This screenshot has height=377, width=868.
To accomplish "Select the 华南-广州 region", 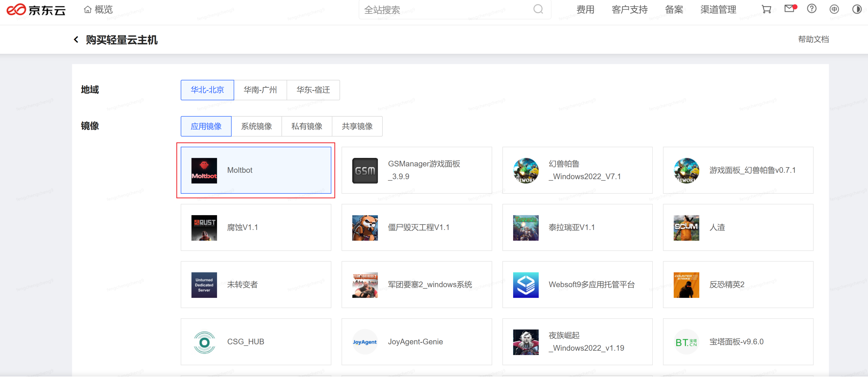I will click(260, 90).
